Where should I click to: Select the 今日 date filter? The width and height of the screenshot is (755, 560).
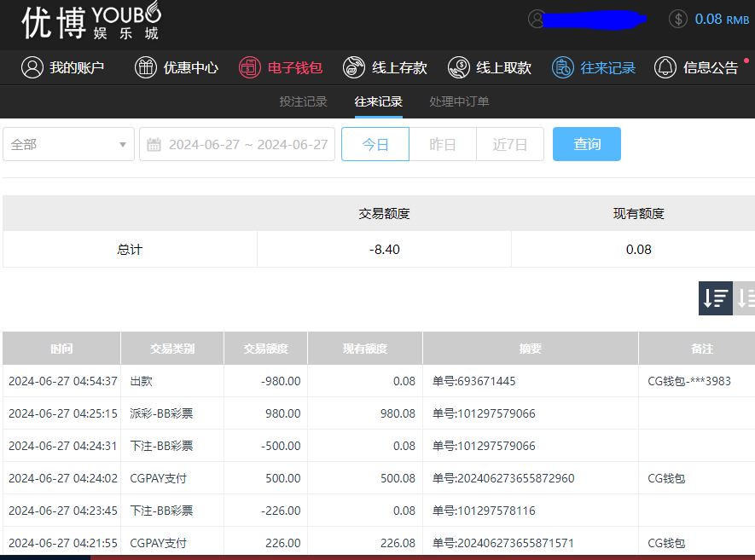(x=375, y=144)
